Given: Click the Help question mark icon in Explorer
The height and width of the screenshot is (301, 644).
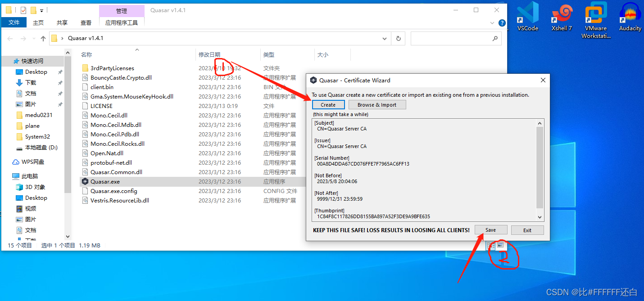Looking at the screenshot, I should pos(502,22).
